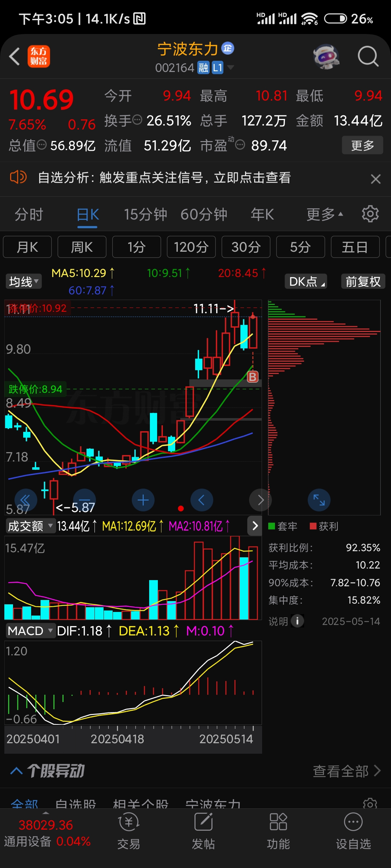Select the 周K period button
This screenshot has width=391, height=868.
click(82, 247)
